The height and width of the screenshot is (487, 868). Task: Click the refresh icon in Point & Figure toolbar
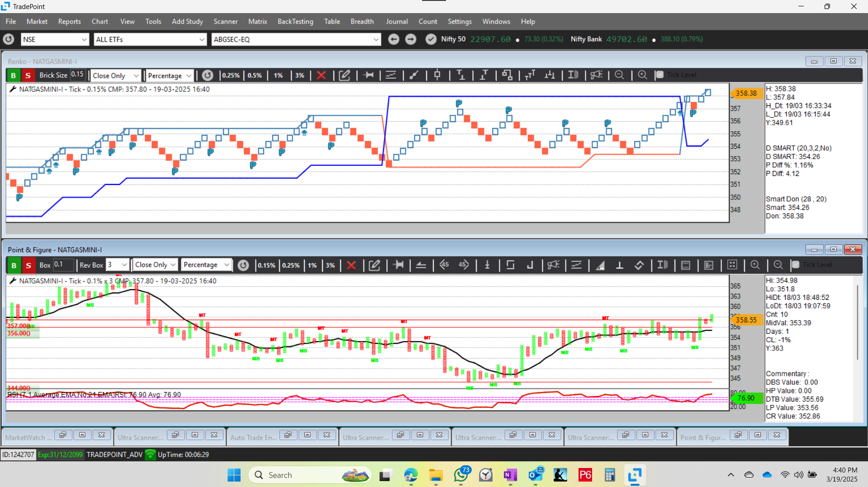[243, 265]
